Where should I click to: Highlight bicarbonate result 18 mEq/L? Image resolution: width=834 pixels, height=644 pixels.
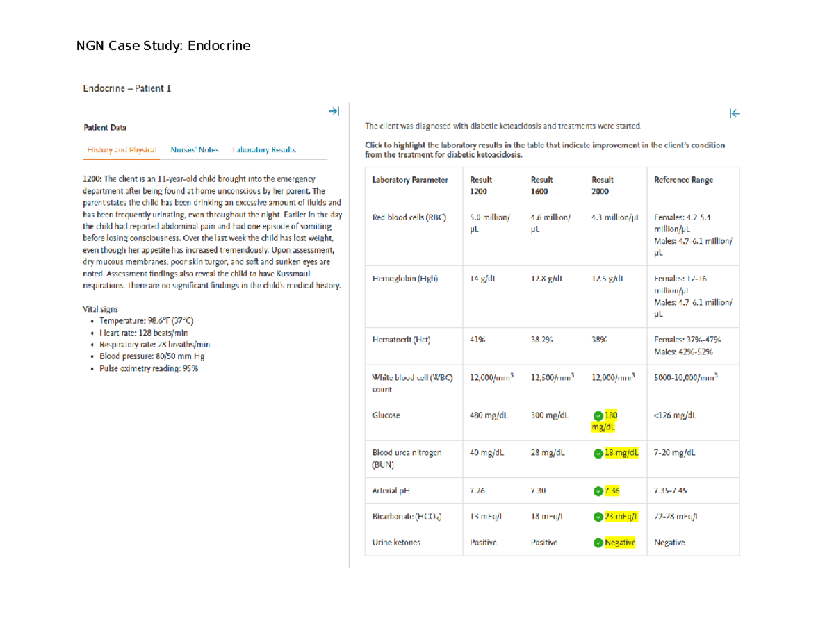coord(547,517)
